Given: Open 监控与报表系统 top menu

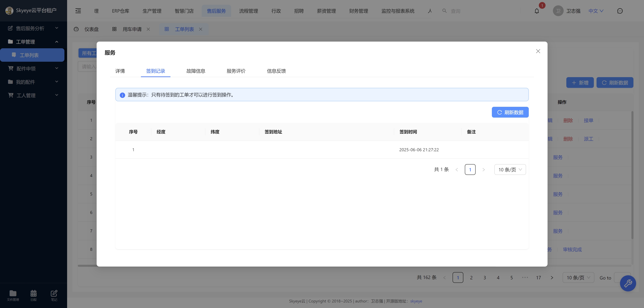Looking at the screenshot, I should [x=398, y=11].
